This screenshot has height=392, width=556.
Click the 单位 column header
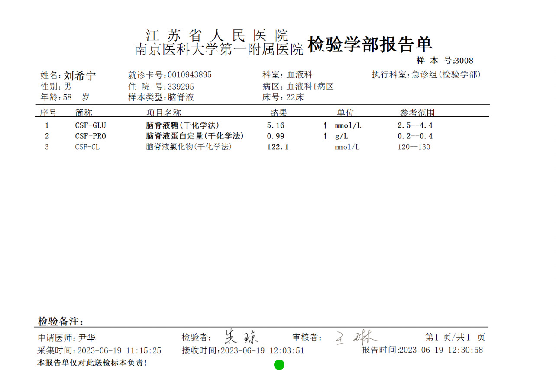click(x=346, y=113)
